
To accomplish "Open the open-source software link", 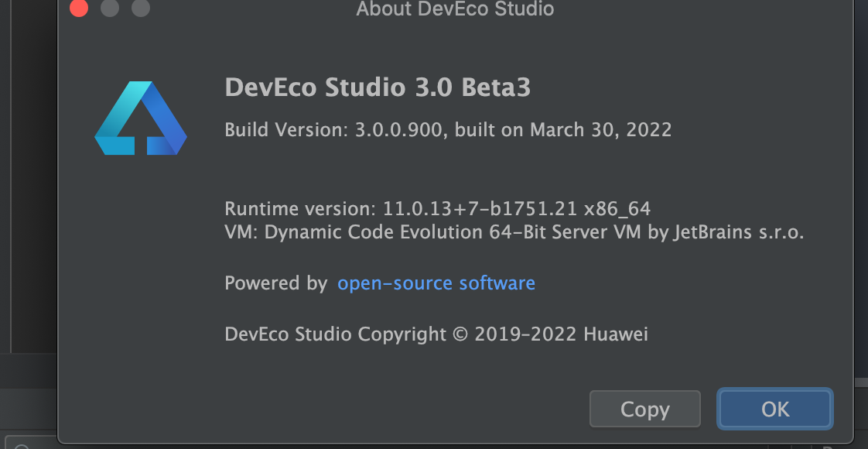I will pos(436,283).
